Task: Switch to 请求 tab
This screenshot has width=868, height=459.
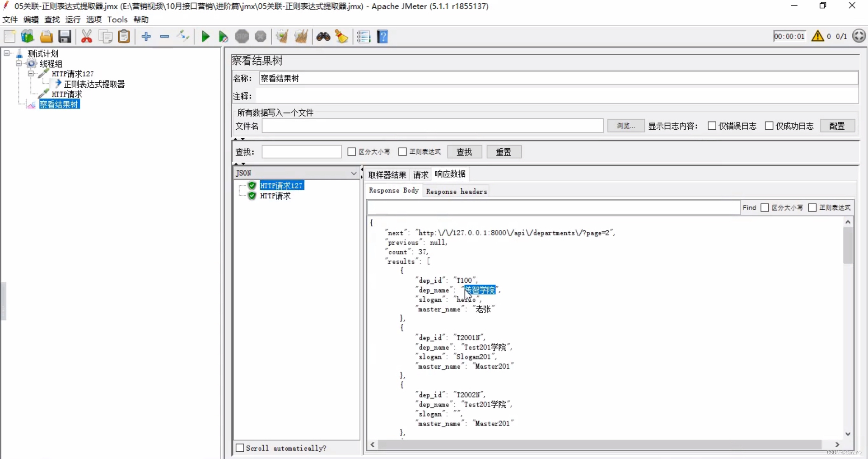Action: 421,175
